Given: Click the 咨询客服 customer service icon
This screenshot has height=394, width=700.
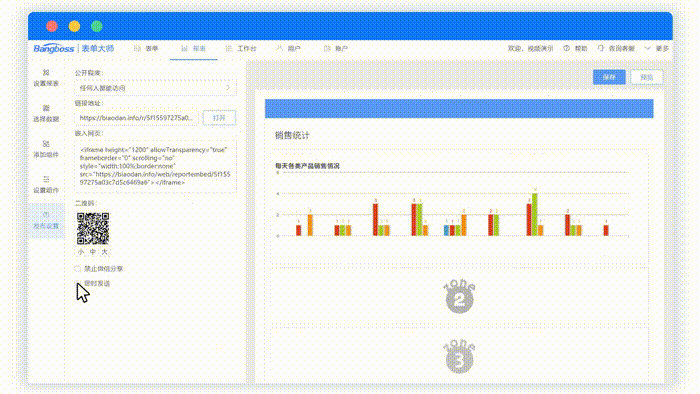Looking at the screenshot, I should (600, 48).
